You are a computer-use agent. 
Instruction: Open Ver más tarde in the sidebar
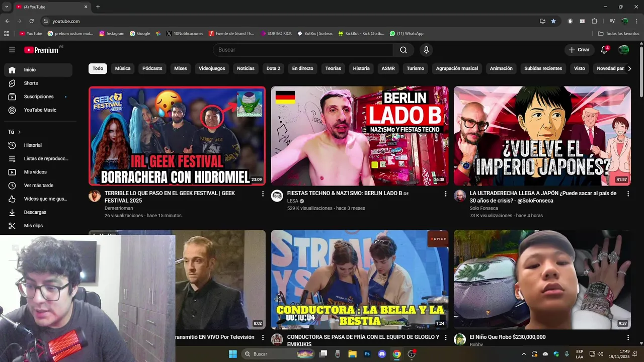[38, 186]
